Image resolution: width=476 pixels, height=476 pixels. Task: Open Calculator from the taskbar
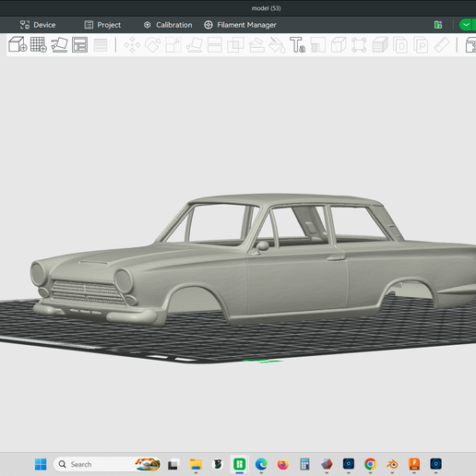(x=304, y=464)
